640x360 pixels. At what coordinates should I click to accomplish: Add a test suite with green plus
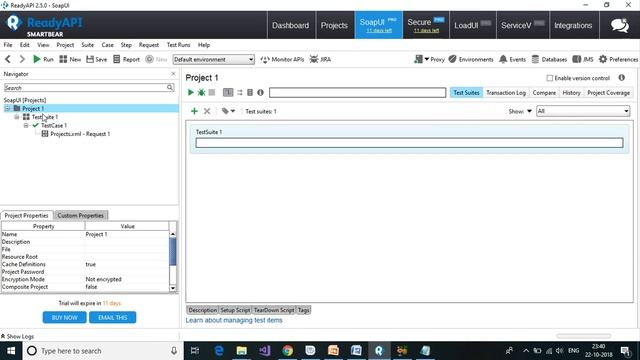point(194,111)
